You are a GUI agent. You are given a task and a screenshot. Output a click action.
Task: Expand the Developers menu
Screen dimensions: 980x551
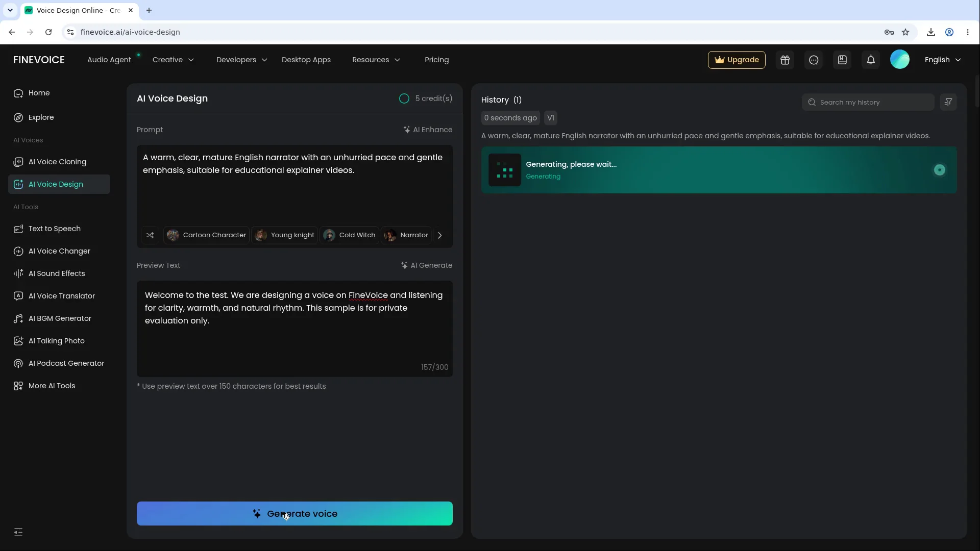pos(241,60)
